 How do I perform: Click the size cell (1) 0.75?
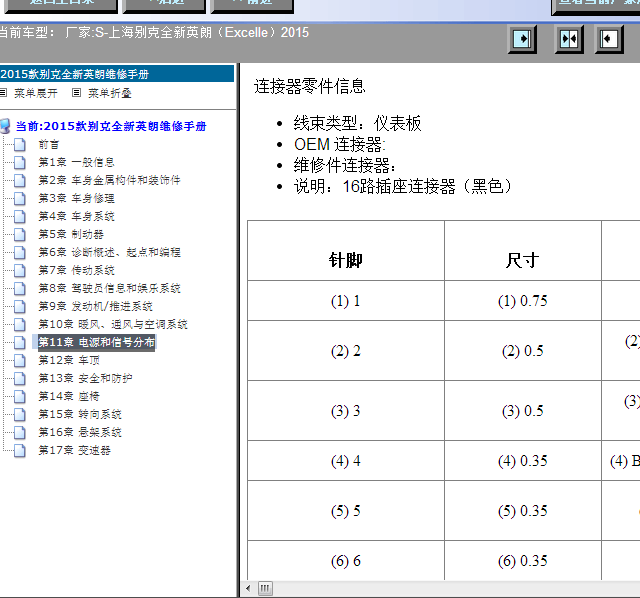click(523, 301)
